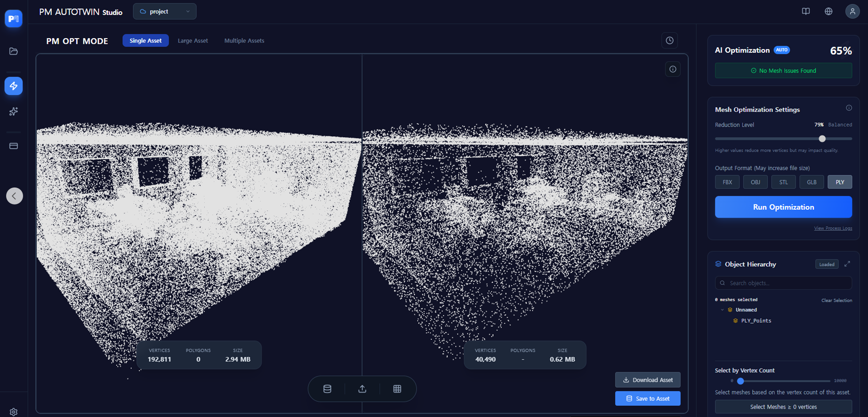Choose STL as output format

coord(783,182)
